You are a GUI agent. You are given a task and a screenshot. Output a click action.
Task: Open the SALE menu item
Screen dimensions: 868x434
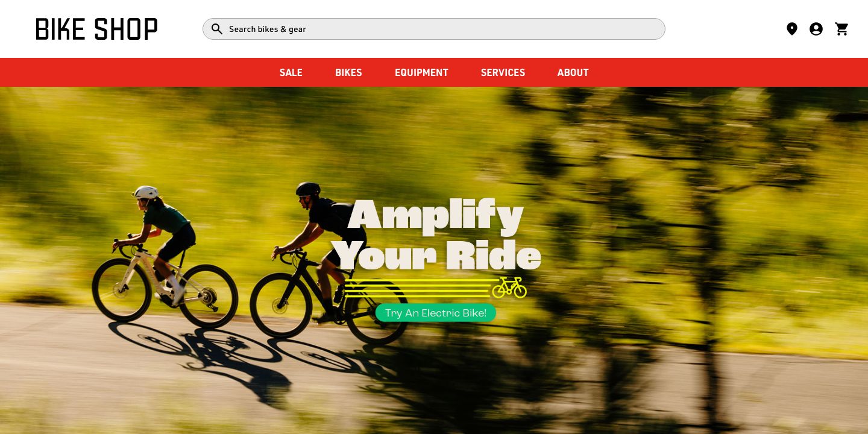(x=291, y=72)
